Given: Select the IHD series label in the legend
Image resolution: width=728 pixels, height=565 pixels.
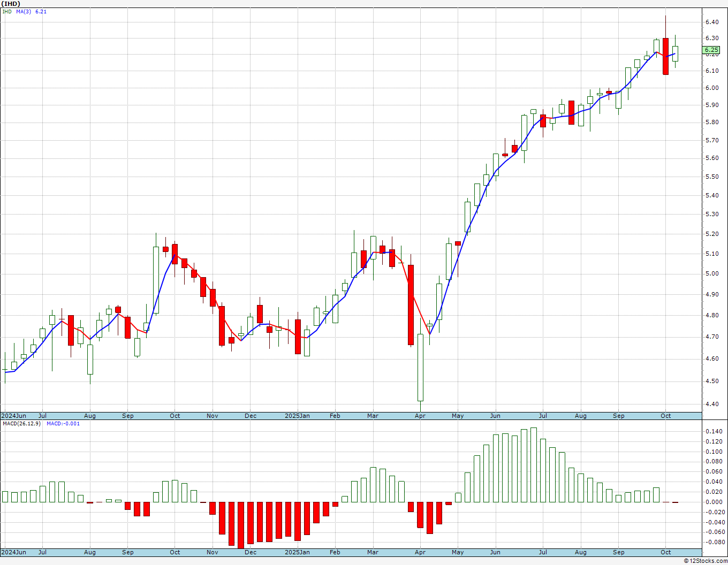Looking at the screenshot, I should [x=7, y=11].
